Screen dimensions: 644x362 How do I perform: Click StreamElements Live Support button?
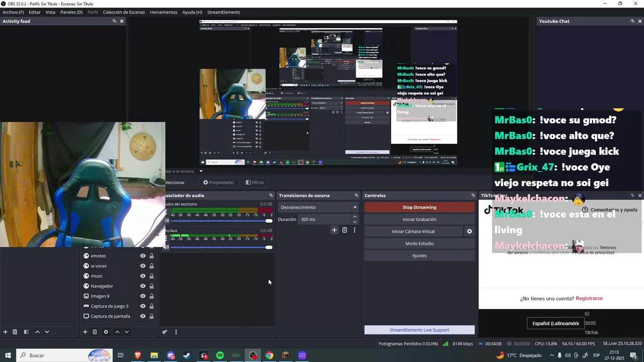[x=419, y=330]
